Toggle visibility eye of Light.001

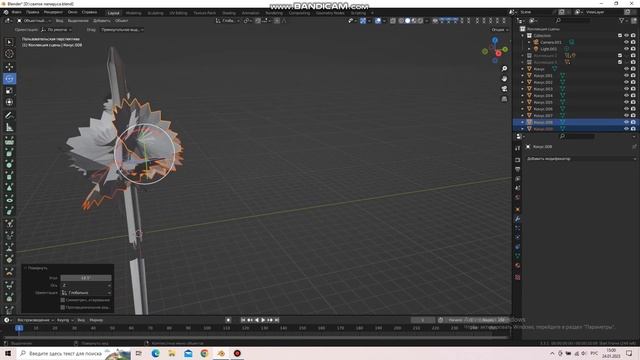pyautogui.click(x=626, y=49)
